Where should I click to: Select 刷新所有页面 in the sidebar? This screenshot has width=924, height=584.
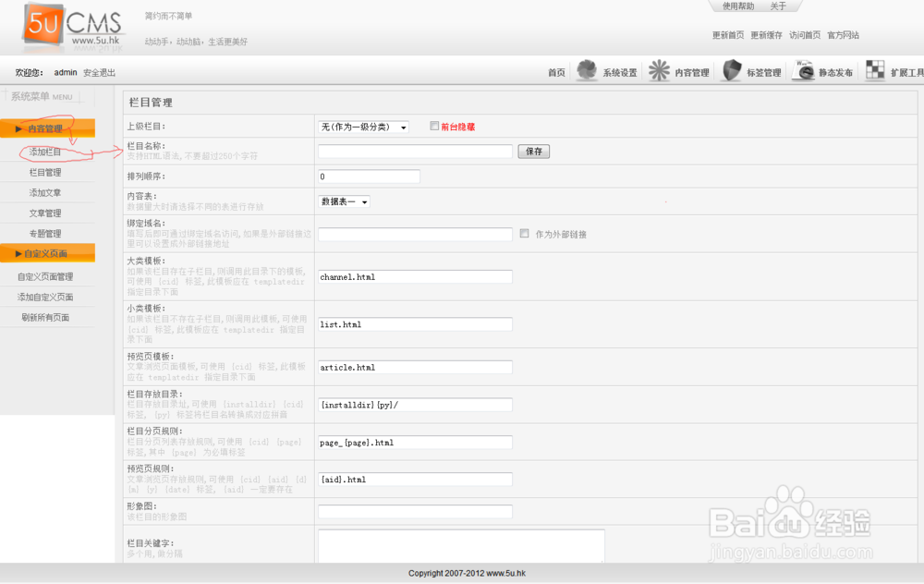(45, 318)
